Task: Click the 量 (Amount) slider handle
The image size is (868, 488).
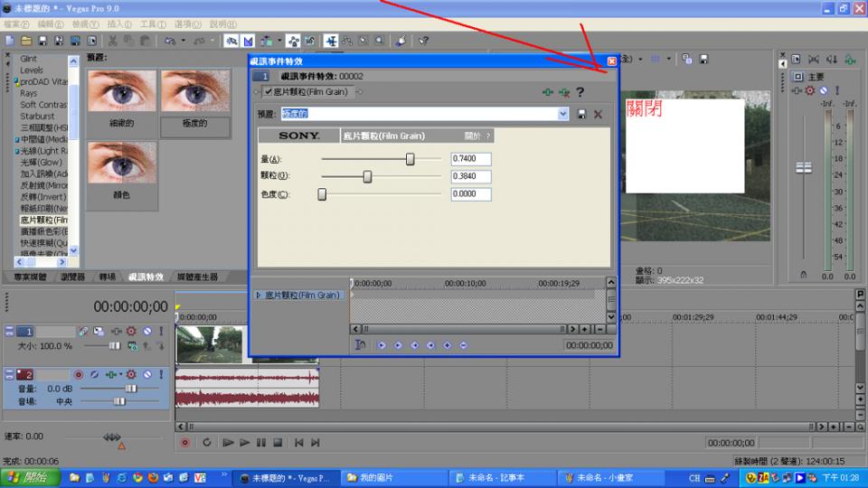Action: 410,159
